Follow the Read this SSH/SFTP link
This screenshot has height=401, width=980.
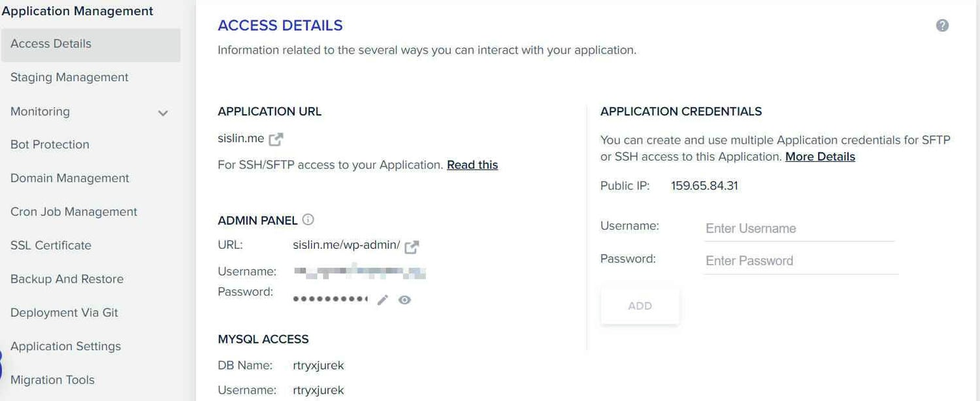[472, 165]
